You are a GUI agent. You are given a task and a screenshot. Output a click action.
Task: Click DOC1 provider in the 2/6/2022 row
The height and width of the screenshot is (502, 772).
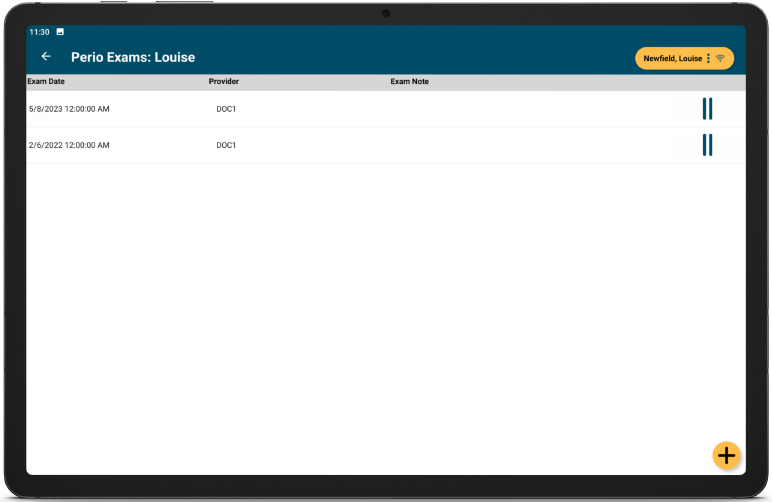[x=226, y=145]
